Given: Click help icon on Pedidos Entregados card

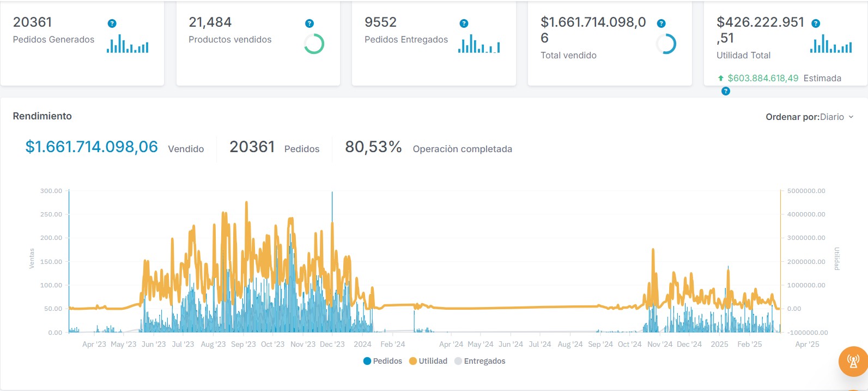Looking at the screenshot, I should tap(464, 23).
